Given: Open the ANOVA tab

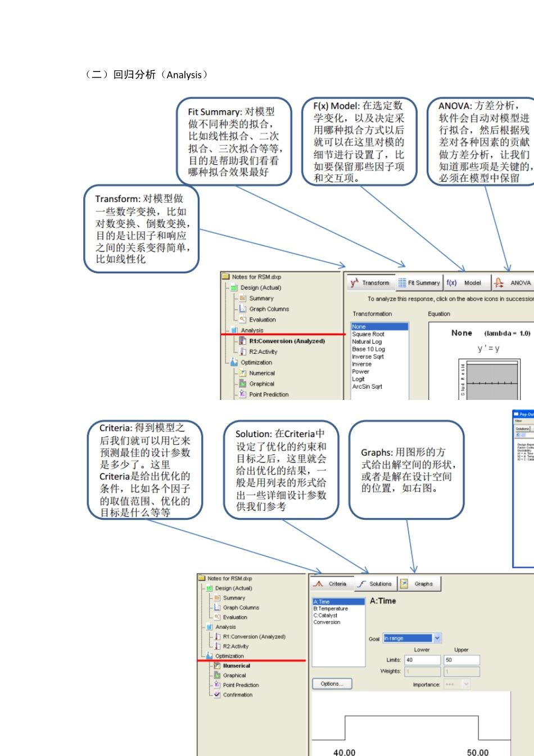Looking at the screenshot, I should (512, 282).
